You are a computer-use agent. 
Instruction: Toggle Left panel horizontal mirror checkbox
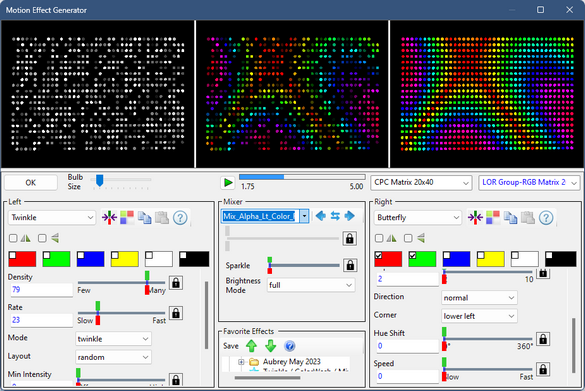(x=13, y=238)
